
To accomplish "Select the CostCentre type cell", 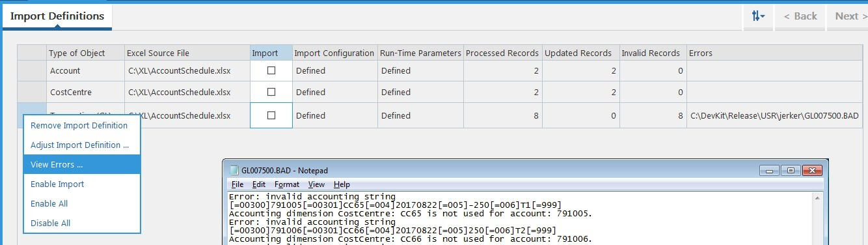I will coord(86,93).
